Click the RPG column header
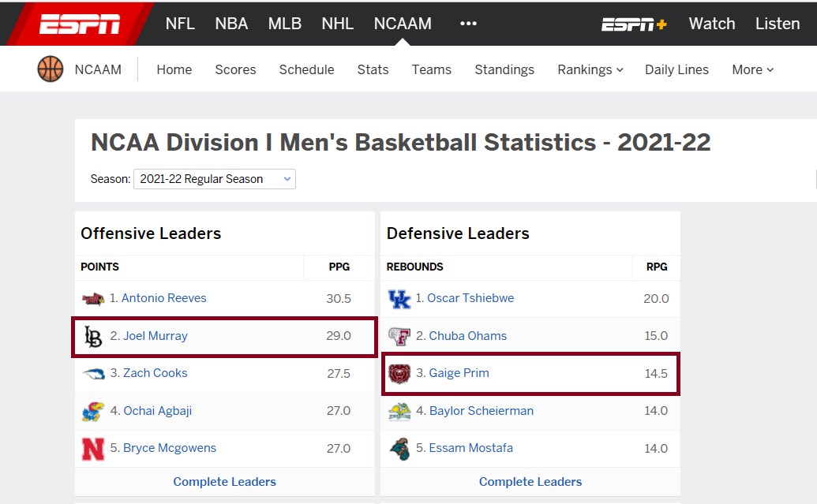 (657, 267)
